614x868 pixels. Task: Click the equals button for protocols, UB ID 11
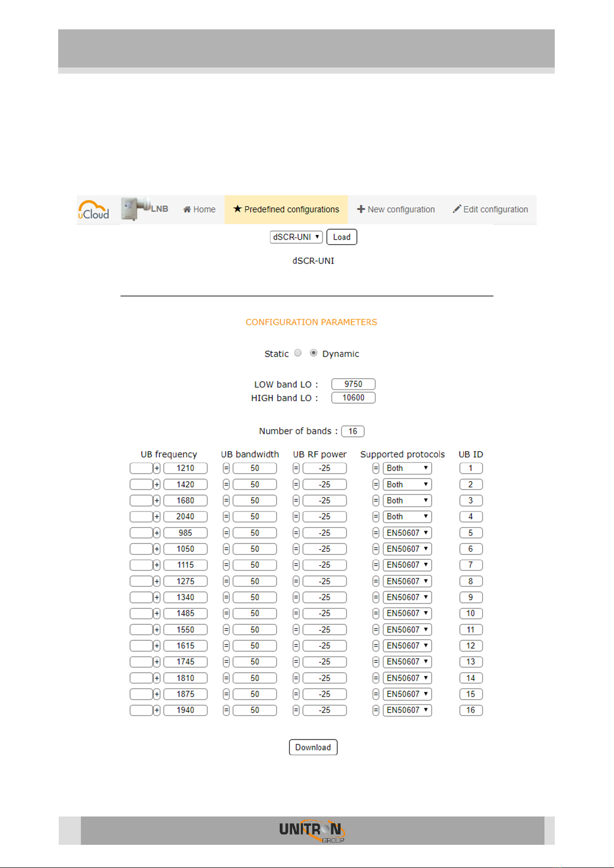pos(376,630)
